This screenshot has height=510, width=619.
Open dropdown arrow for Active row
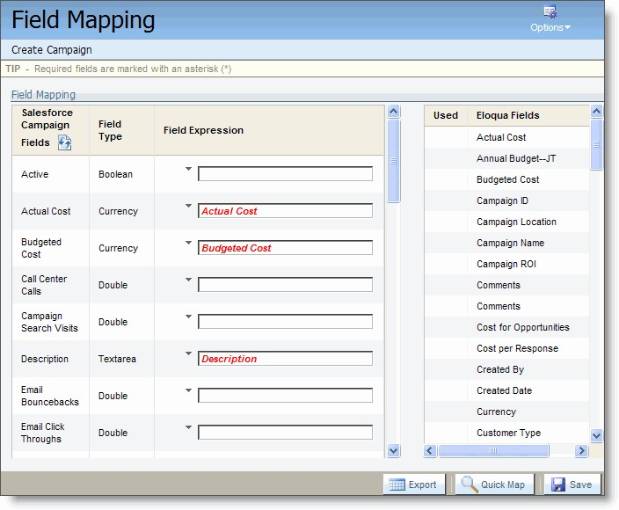pos(189,169)
